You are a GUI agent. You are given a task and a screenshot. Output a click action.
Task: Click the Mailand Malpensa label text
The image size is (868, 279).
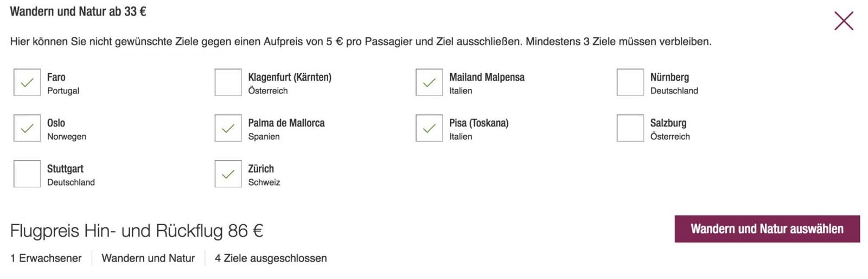click(487, 78)
